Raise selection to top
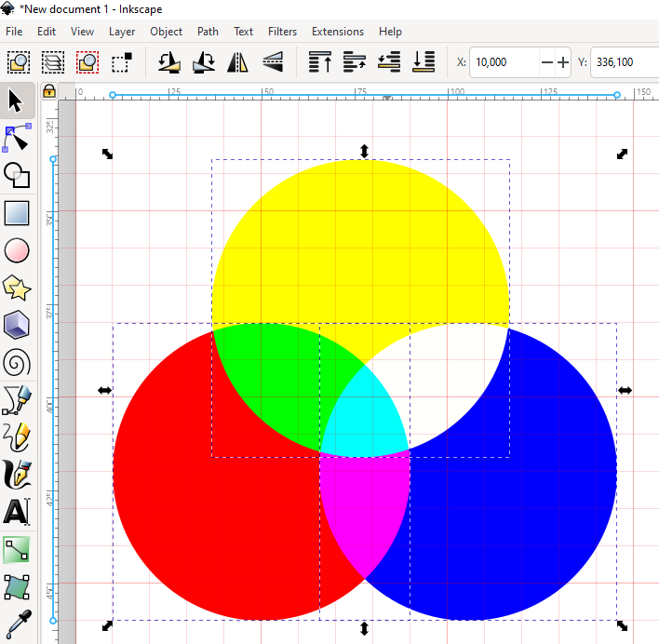Screen dimensions: 659x644 pyautogui.click(x=320, y=63)
